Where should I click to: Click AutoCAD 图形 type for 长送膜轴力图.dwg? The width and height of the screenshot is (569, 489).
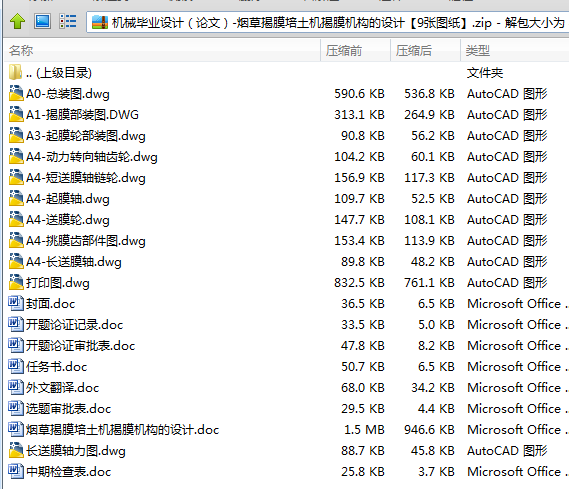point(507,451)
